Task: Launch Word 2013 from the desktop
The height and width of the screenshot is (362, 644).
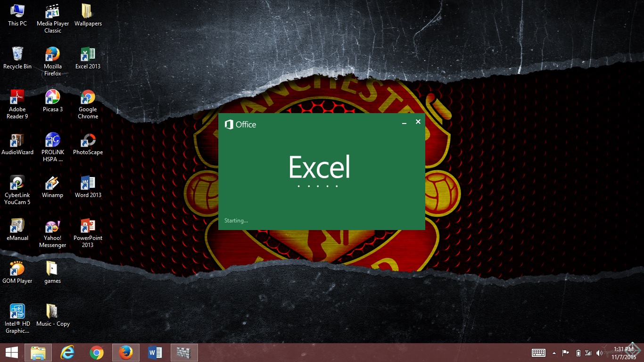Action: 88,183
